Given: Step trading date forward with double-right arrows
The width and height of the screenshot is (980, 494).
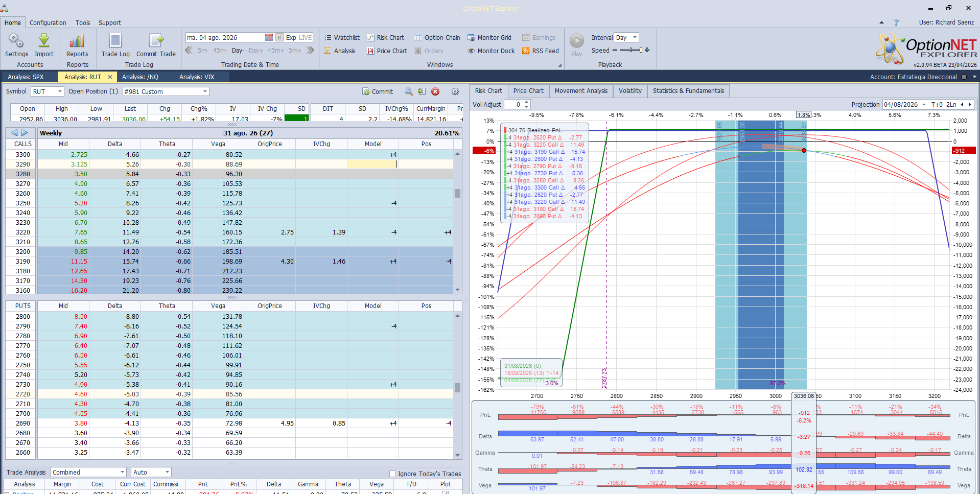Looking at the screenshot, I should coord(310,50).
